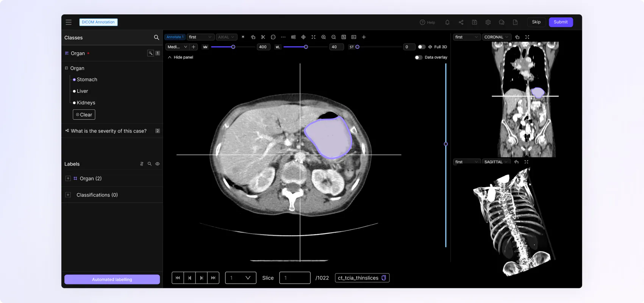Select the scissors cut tool

pos(263,37)
